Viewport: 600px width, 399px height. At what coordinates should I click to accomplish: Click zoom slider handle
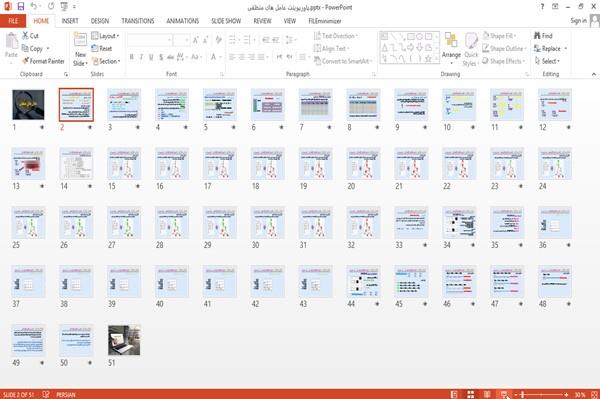(x=523, y=394)
